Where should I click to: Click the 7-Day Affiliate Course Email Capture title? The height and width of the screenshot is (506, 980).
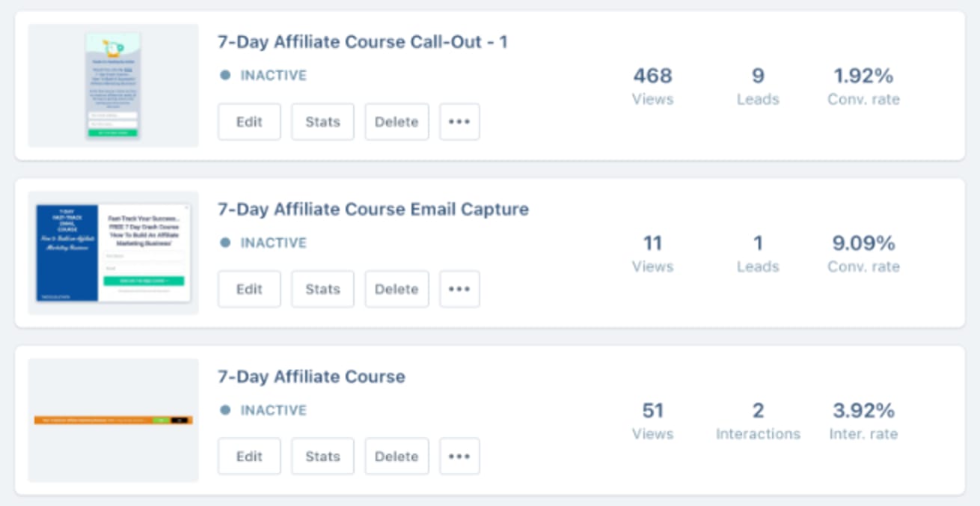373,210
